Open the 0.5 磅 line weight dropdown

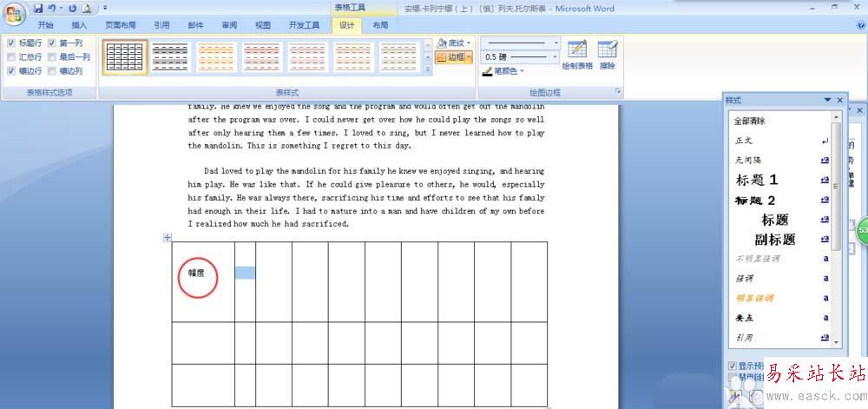click(x=521, y=57)
